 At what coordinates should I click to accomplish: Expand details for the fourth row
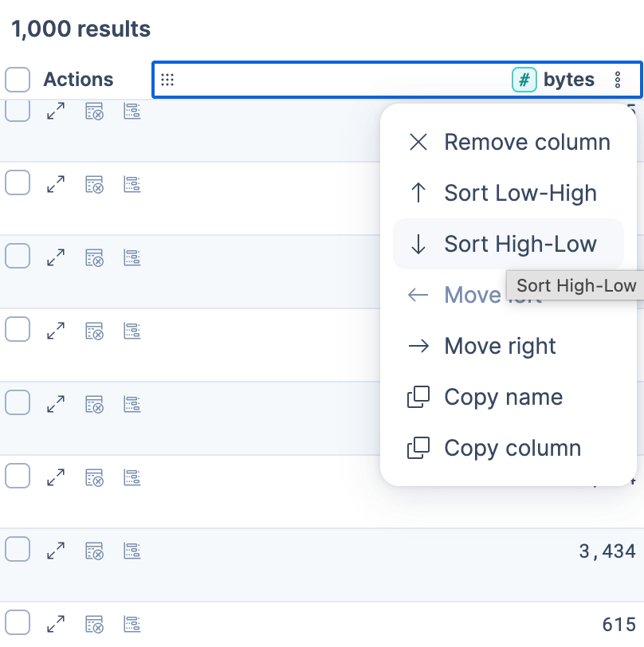coord(56,331)
